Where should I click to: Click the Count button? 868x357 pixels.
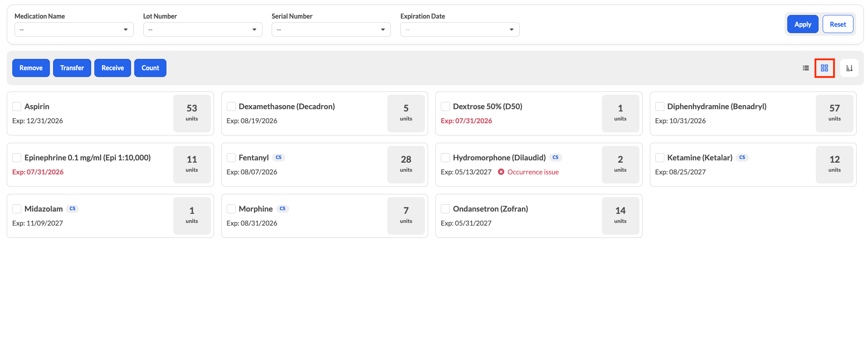coord(150,68)
